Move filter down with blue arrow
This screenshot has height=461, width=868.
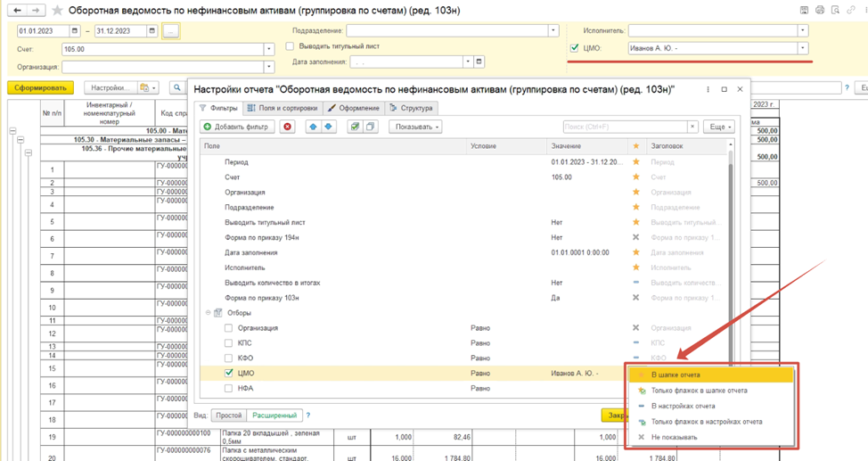pos(328,127)
